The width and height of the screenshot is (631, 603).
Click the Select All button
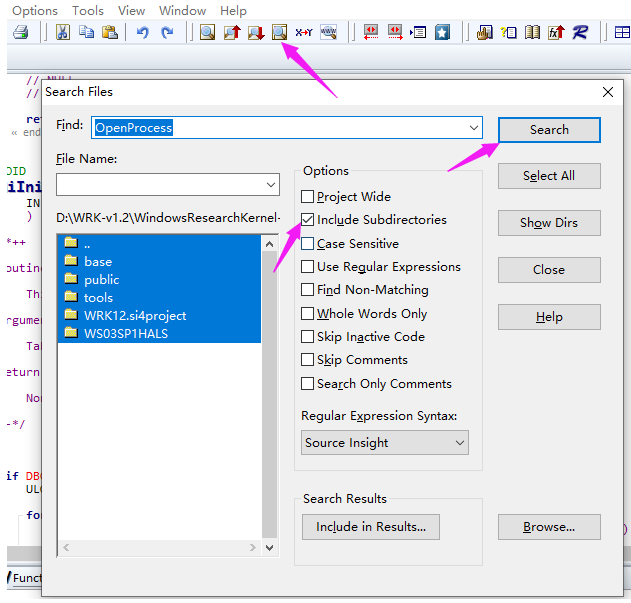(x=549, y=176)
